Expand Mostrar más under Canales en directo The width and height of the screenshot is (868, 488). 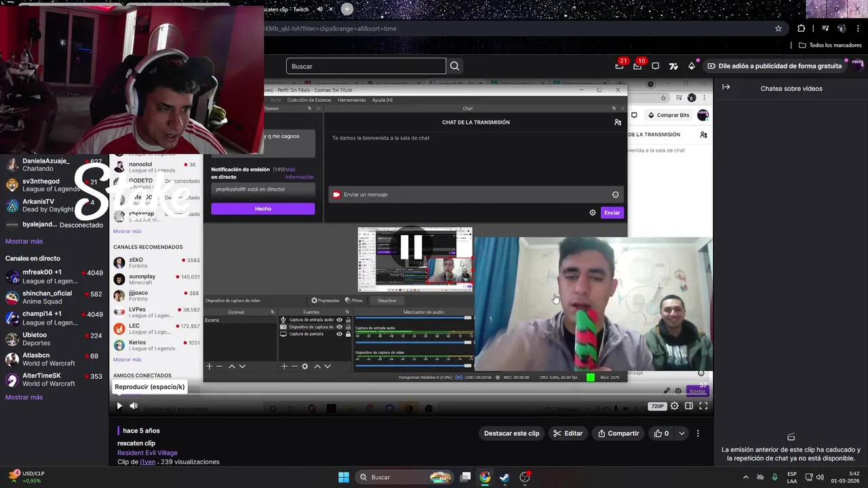[x=24, y=397]
